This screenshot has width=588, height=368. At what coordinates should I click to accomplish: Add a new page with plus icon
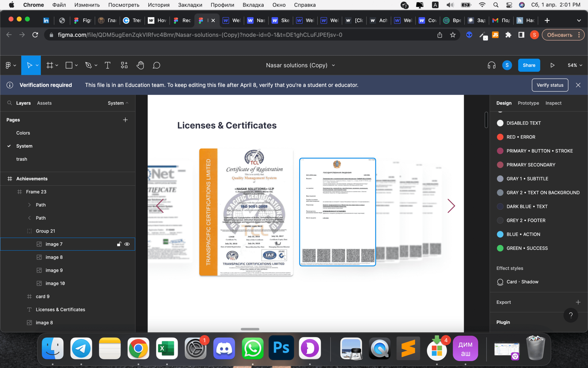pyautogui.click(x=125, y=120)
